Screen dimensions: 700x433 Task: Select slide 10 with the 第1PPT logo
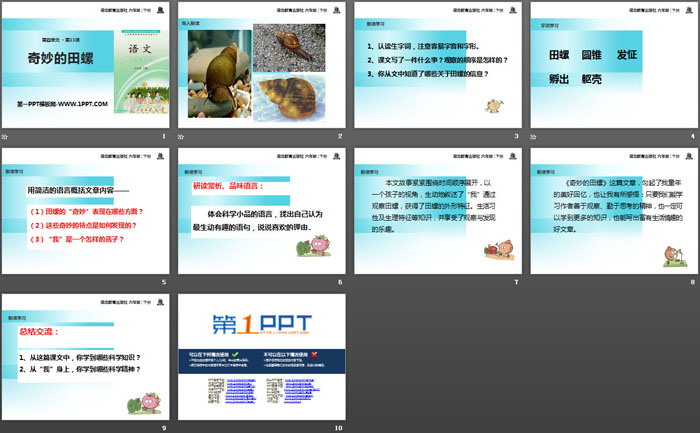pyautogui.click(x=262, y=357)
